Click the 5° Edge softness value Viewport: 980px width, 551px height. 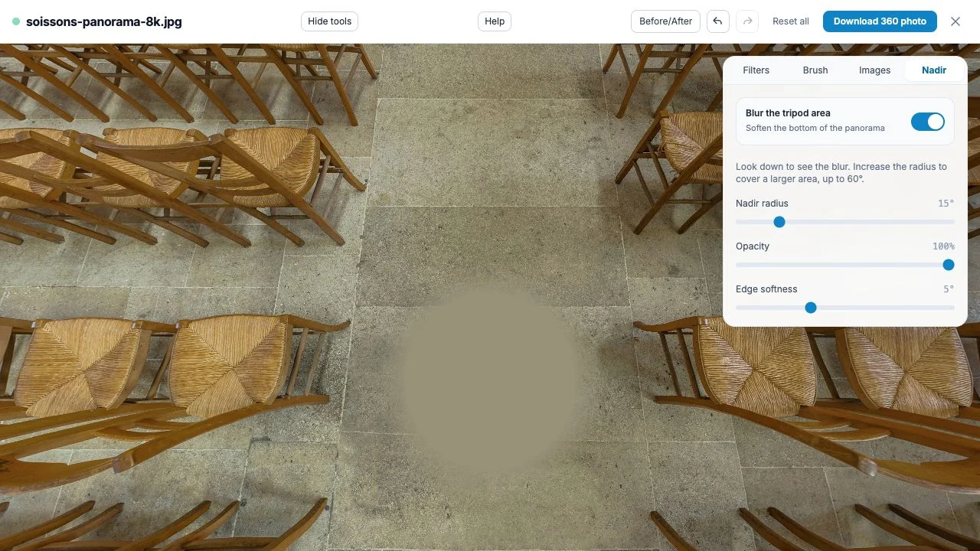(949, 289)
